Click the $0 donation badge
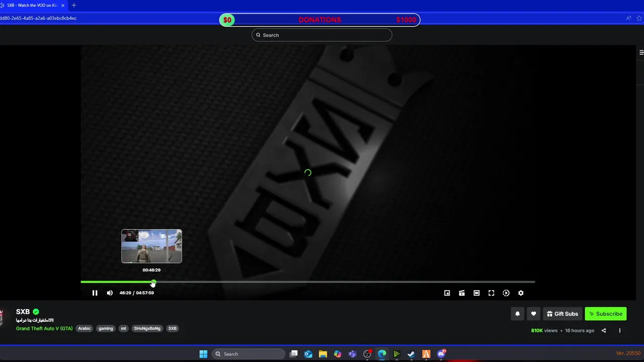644x362 pixels. click(227, 20)
